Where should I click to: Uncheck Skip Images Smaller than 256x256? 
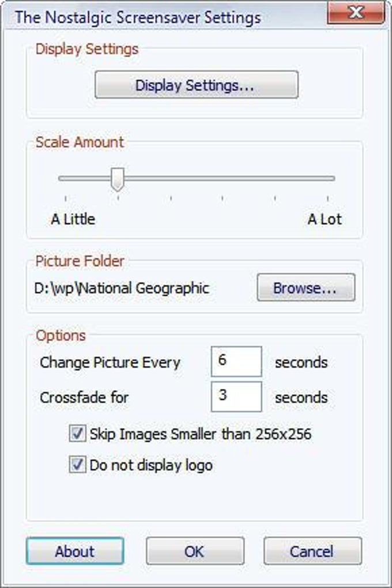click(77, 434)
